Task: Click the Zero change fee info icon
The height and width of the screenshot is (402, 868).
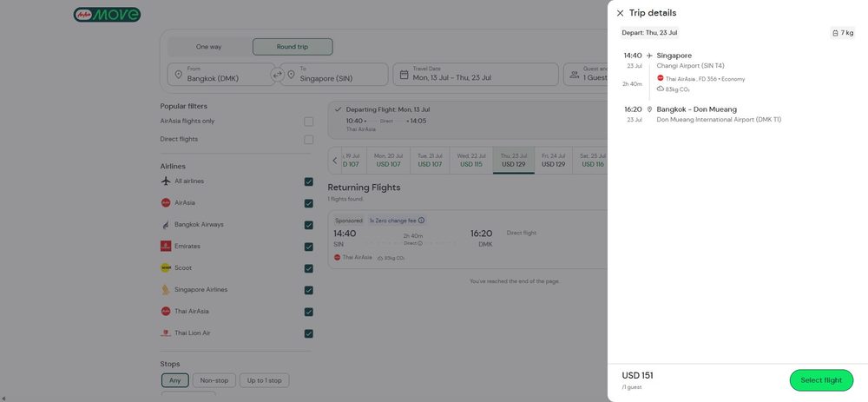Action: (x=421, y=221)
